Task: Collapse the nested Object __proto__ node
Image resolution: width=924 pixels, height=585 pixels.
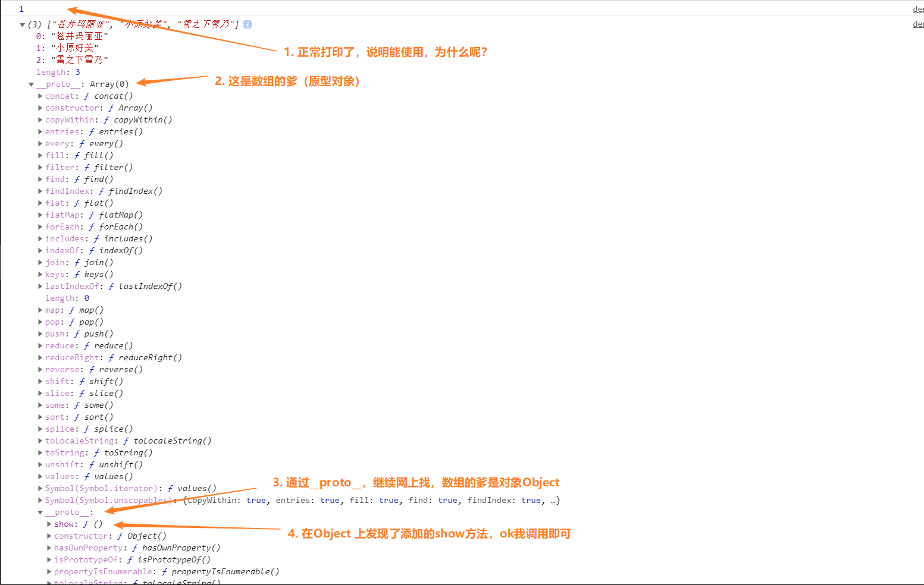Action: pyautogui.click(x=40, y=512)
